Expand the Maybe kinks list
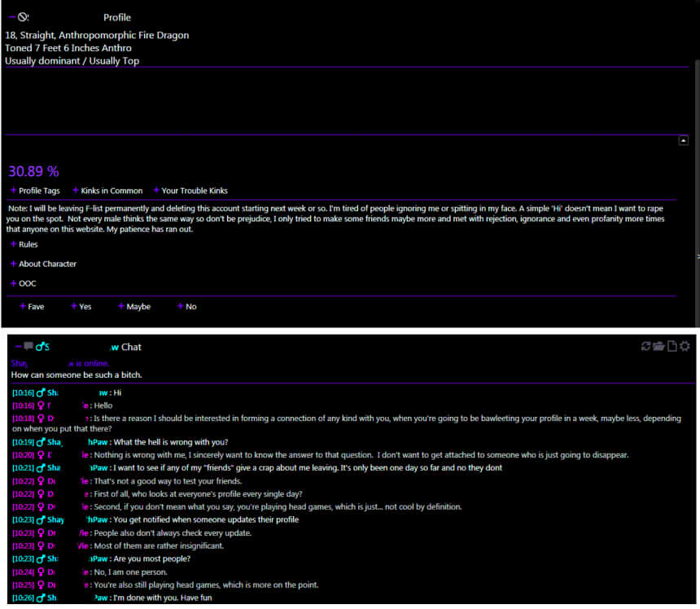Screen dimensions: 700x609 (134, 306)
